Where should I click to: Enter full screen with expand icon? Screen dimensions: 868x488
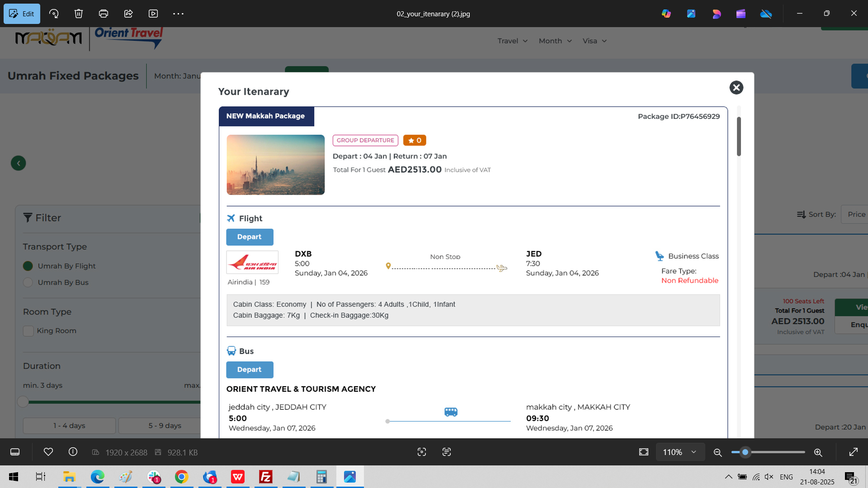coord(854,452)
